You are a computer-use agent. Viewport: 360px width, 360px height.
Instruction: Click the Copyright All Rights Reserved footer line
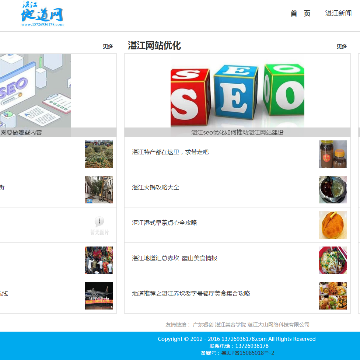236,339
